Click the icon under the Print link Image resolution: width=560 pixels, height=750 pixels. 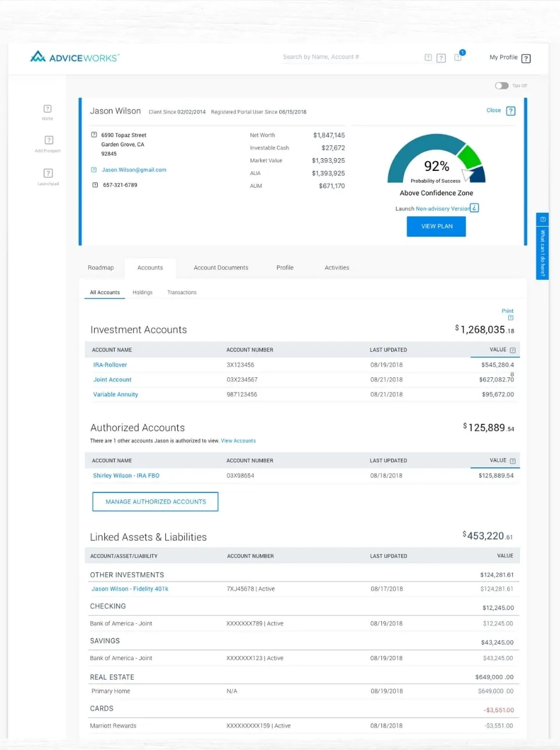point(511,318)
